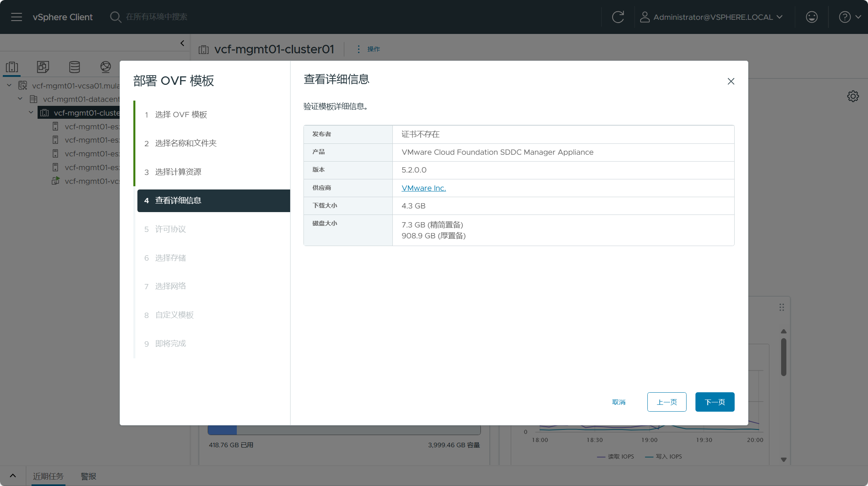
Task: Click the settings gear icon
Action: coord(853,96)
